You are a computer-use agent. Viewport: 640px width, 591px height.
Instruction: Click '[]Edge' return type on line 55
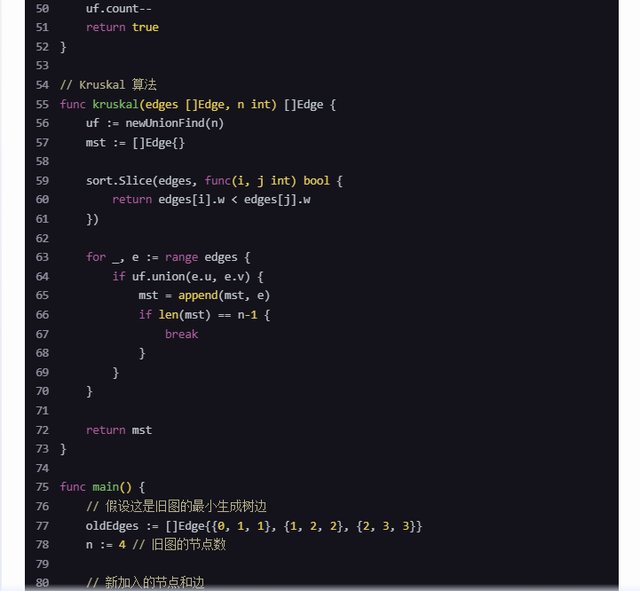coord(303,104)
